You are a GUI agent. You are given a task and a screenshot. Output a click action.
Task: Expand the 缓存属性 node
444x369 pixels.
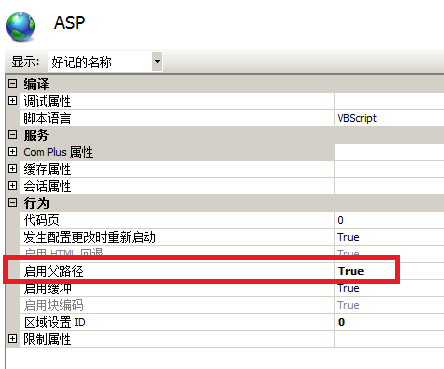[x=12, y=169]
